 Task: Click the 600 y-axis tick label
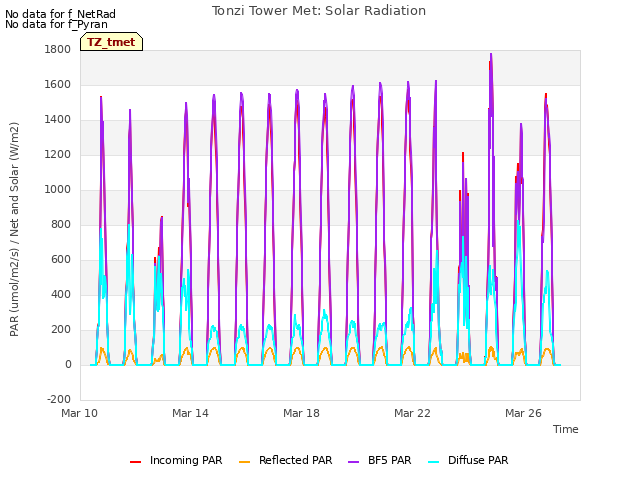click(61, 260)
